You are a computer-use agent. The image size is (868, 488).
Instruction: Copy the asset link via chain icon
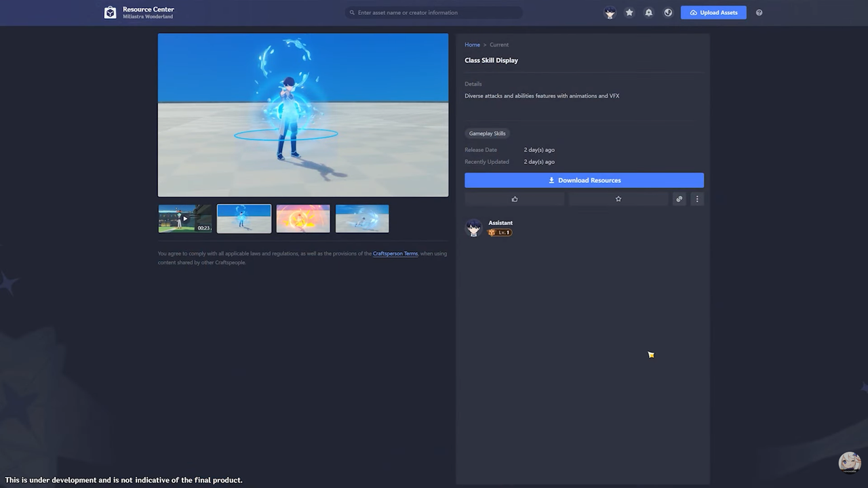[x=679, y=199]
